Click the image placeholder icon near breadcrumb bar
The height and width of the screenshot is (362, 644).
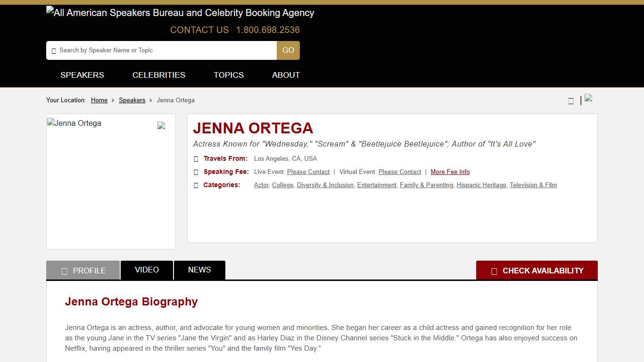pyautogui.click(x=588, y=98)
